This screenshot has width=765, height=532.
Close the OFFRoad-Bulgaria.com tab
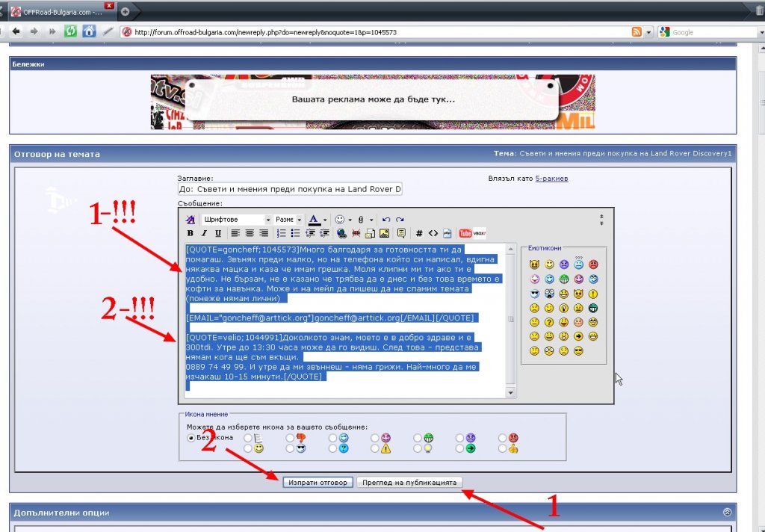pos(109,6)
